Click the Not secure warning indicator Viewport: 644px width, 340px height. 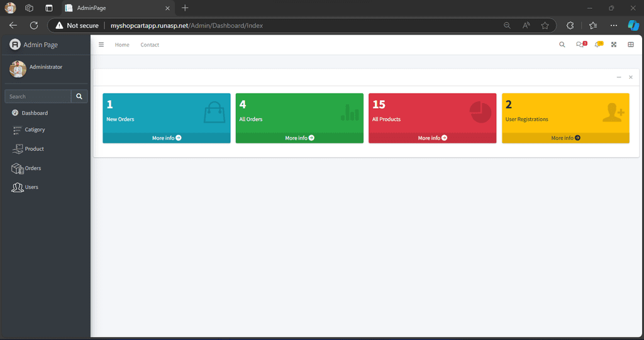77,26
